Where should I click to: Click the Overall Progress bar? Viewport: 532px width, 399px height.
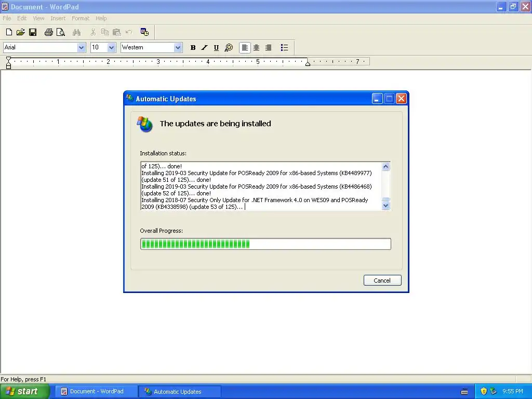[265, 244]
